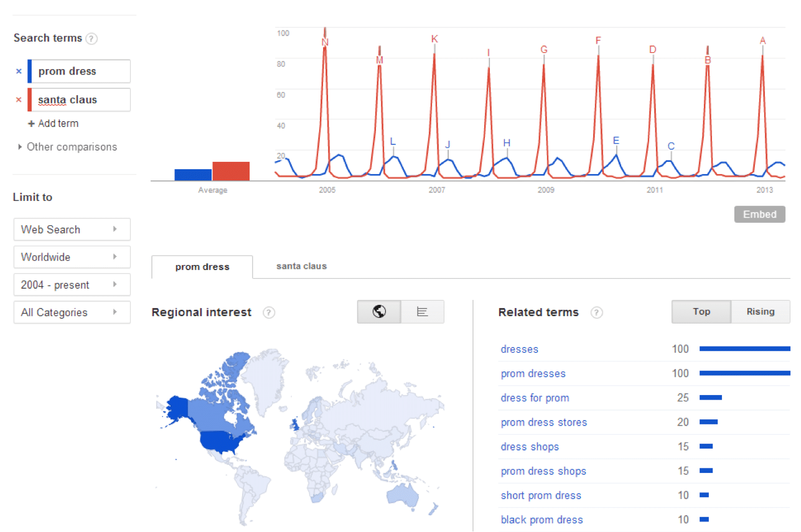Switch to the santa claus tab

(301, 266)
